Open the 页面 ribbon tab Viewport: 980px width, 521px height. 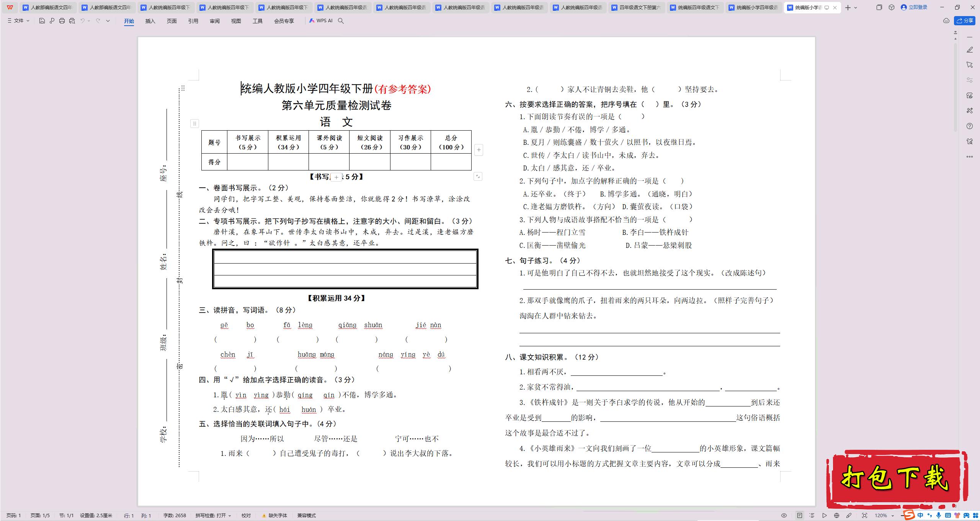172,21
